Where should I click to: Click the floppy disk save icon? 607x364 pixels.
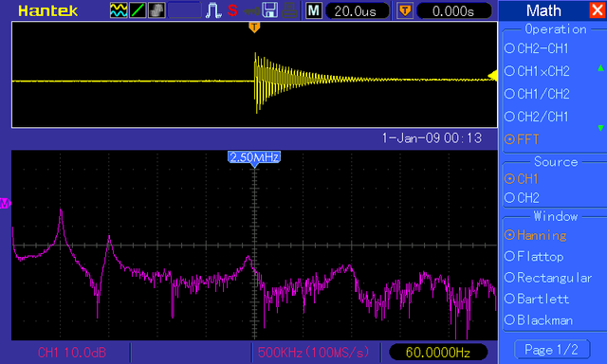pos(269,10)
